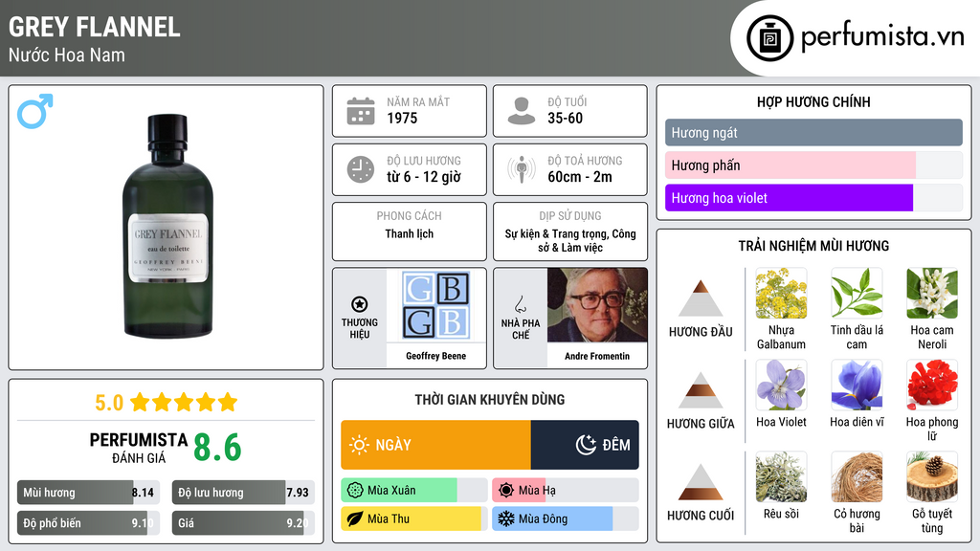Screen dimensions: 980x551
Task: Open the Andre Fromentin perfumer photo
Action: pos(597,305)
